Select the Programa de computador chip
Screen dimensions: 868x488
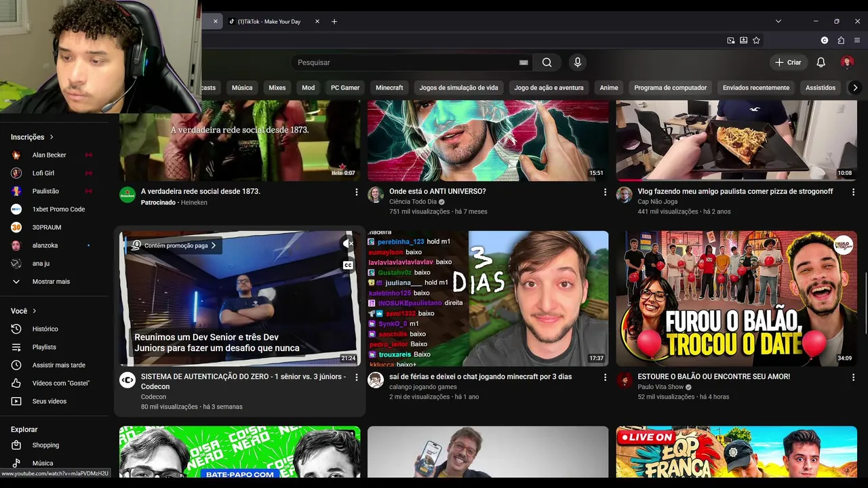tap(671, 87)
